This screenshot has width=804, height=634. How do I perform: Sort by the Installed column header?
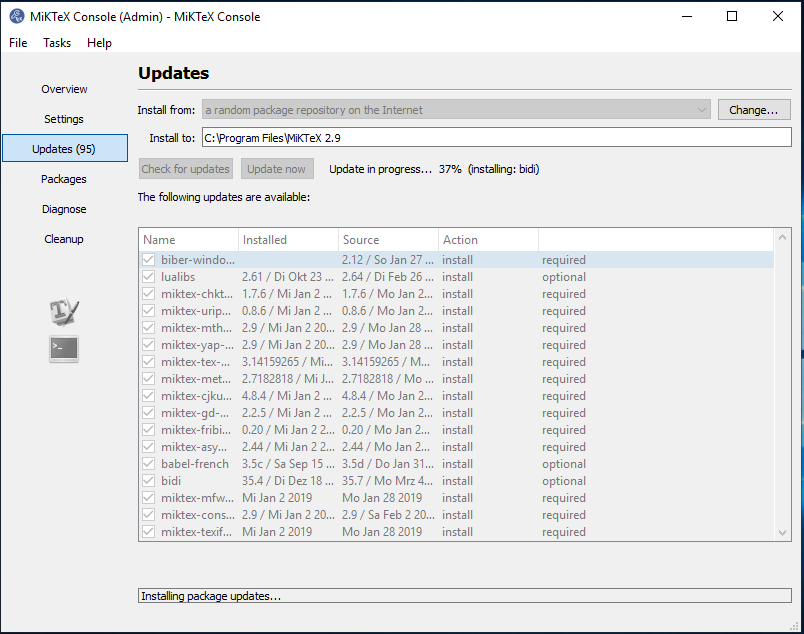tap(288, 240)
